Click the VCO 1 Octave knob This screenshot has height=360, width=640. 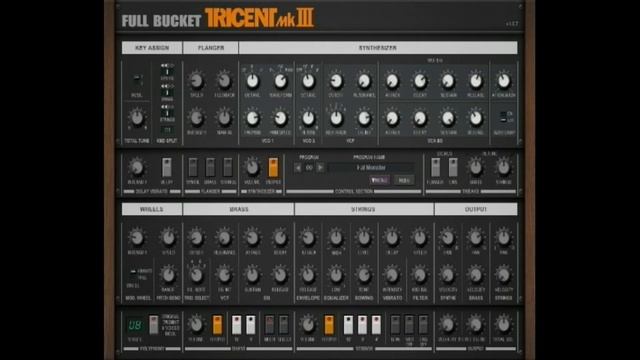click(252, 81)
